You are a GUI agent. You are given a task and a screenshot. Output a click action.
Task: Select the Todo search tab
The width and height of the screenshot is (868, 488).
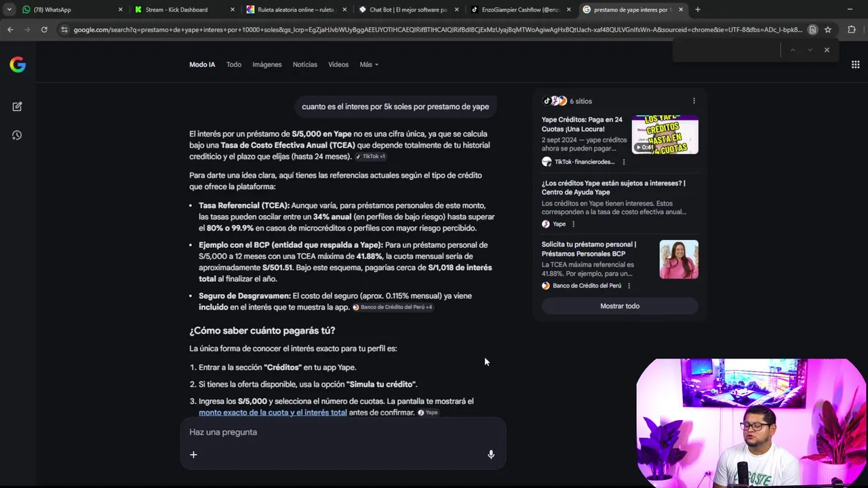tap(234, 64)
